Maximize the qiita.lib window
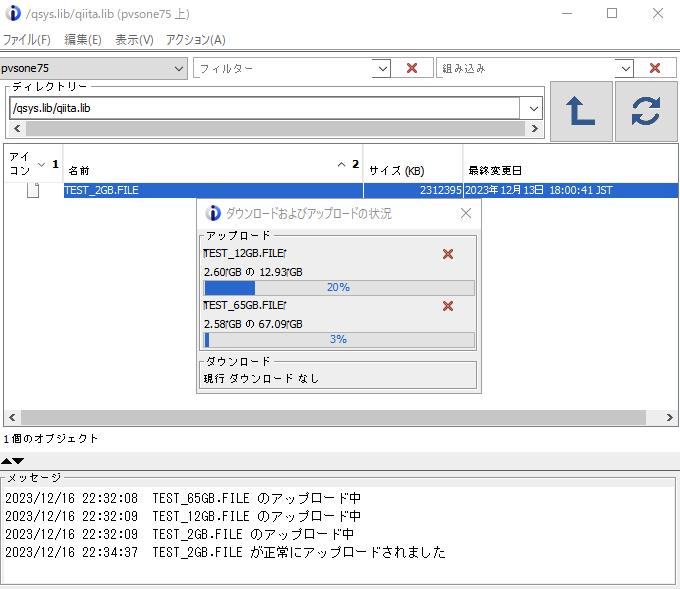This screenshot has height=589, width=680. click(x=612, y=13)
